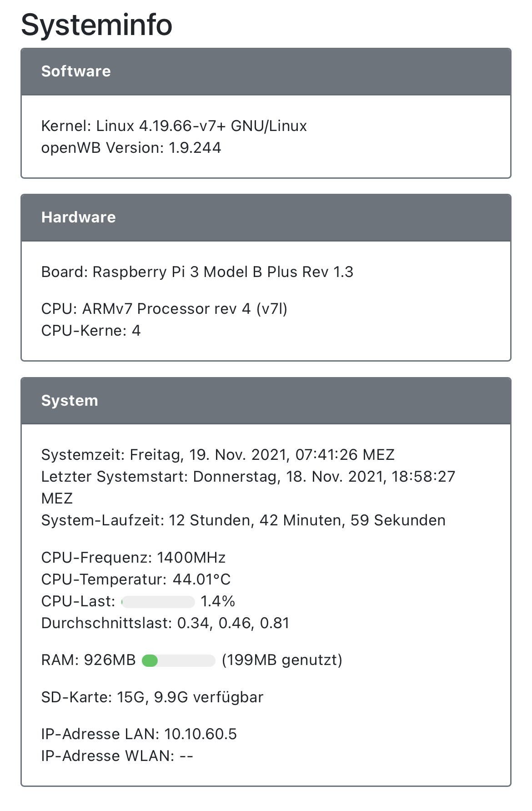
Task: Click the LAN IP address 10.10.60.5
Action: pyautogui.click(x=201, y=734)
